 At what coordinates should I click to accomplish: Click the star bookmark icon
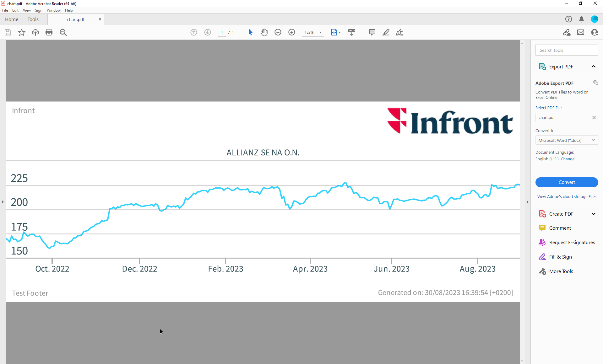22,32
